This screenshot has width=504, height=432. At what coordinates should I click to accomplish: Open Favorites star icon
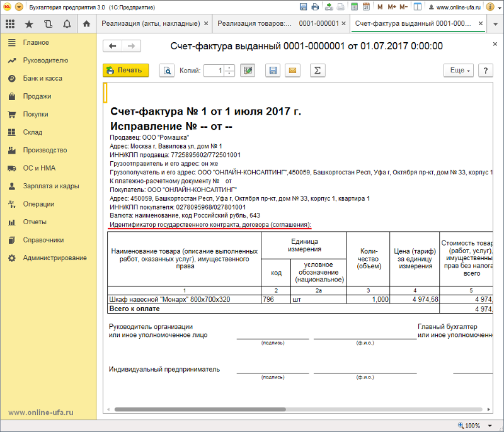(x=29, y=24)
